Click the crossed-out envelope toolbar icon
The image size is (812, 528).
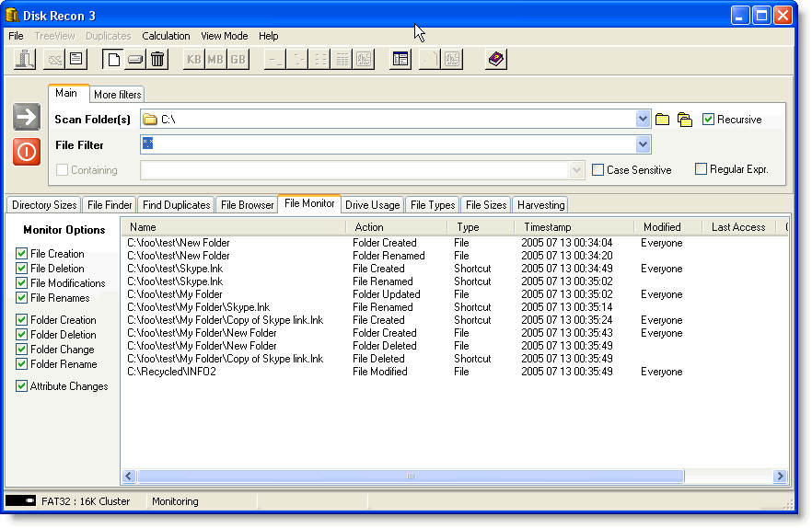(x=54, y=59)
